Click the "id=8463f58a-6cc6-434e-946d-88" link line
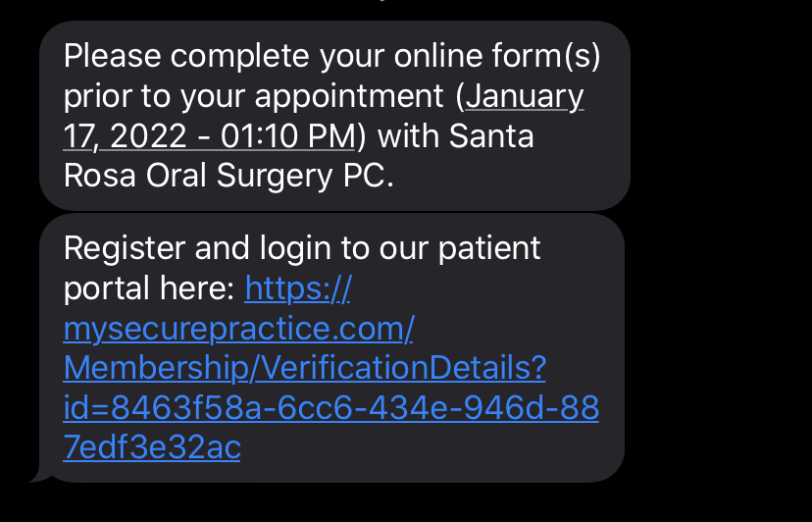The width and height of the screenshot is (812, 522). pos(330,407)
